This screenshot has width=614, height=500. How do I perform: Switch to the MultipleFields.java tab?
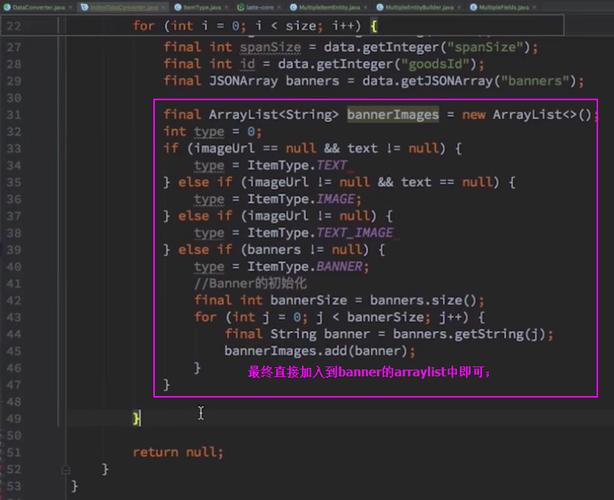coord(504,7)
